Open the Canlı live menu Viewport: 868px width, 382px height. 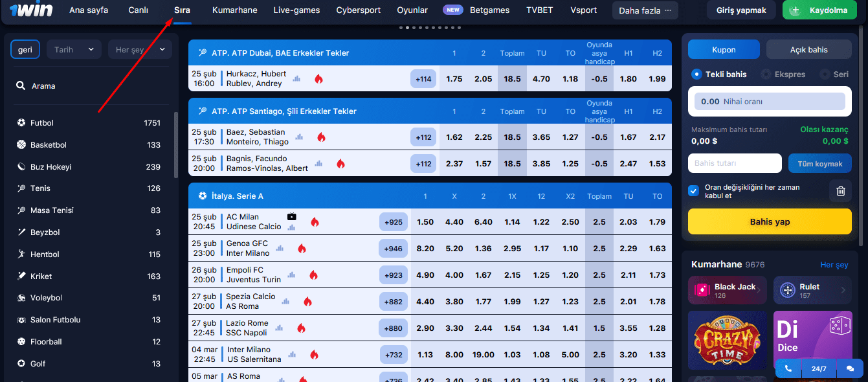[138, 10]
